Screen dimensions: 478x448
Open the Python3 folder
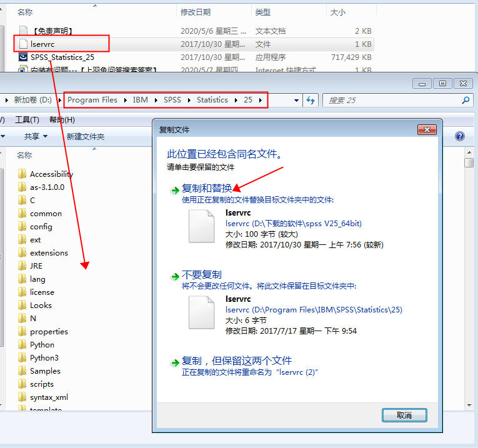38,357
